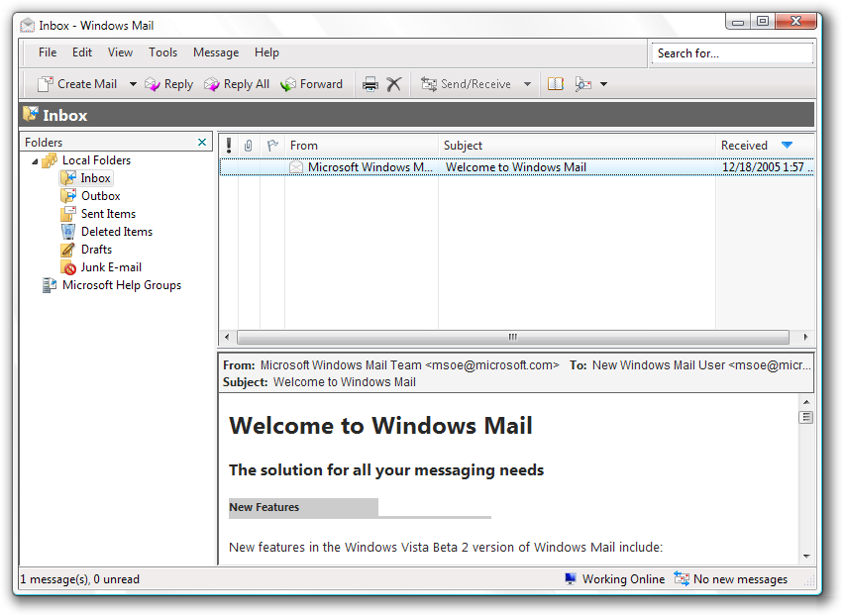The height and width of the screenshot is (616, 844).
Task: Click the Forward button
Action: [312, 84]
